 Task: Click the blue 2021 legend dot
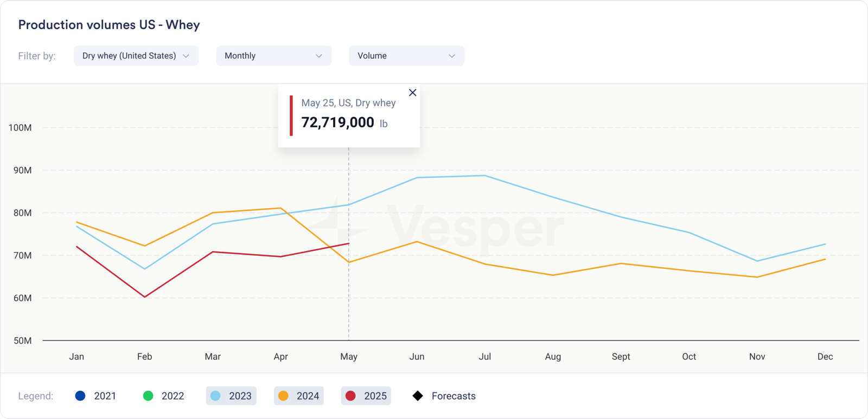(x=80, y=396)
